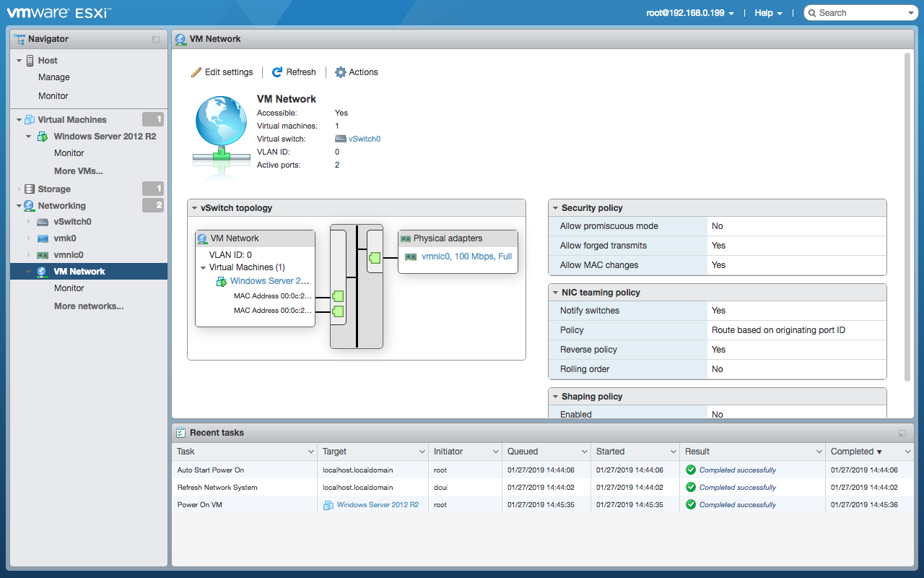Select the Edit settings pencil icon
924x578 pixels.
click(195, 72)
